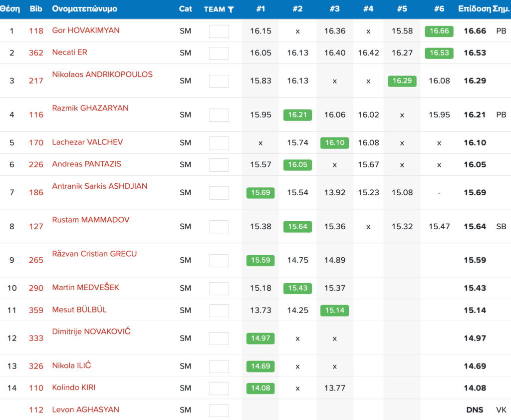511x420 pixels.
Task: Click Martin MEDVEŠEK's name
Action: (x=85, y=288)
